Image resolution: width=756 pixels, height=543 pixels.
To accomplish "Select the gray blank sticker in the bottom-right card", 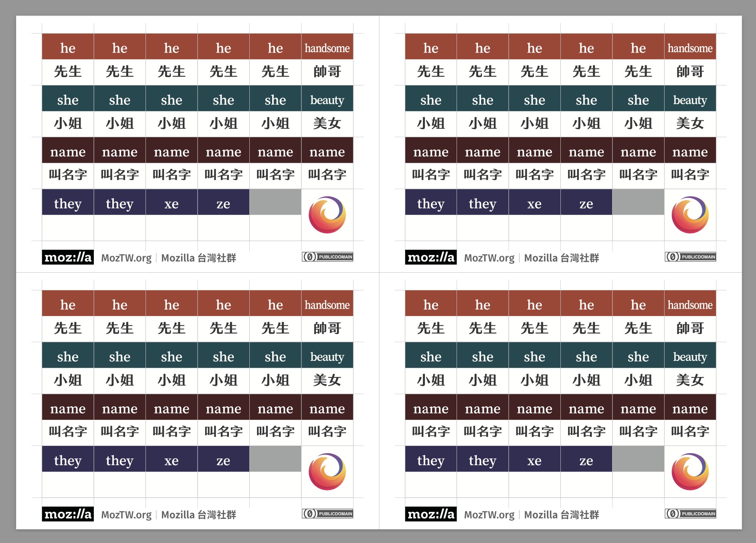I will point(638,459).
